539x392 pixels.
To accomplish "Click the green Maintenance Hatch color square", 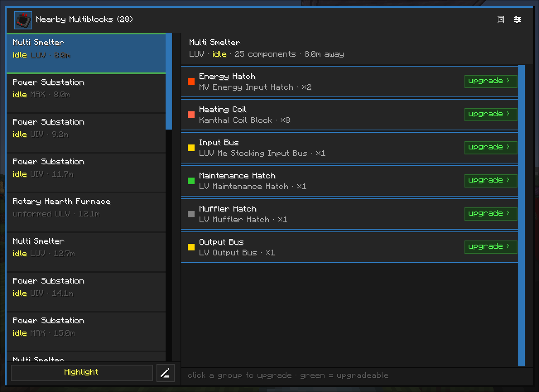I will 191,181.
